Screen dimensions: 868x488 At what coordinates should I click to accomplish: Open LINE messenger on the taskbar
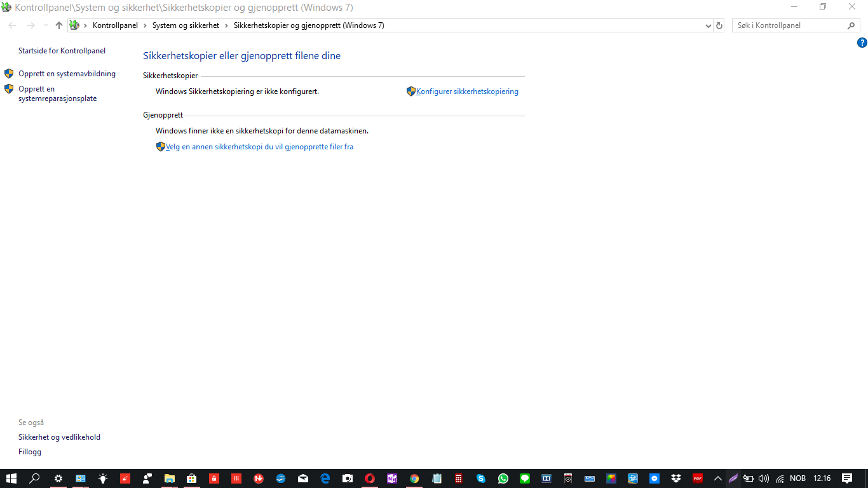(x=525, y=478)
